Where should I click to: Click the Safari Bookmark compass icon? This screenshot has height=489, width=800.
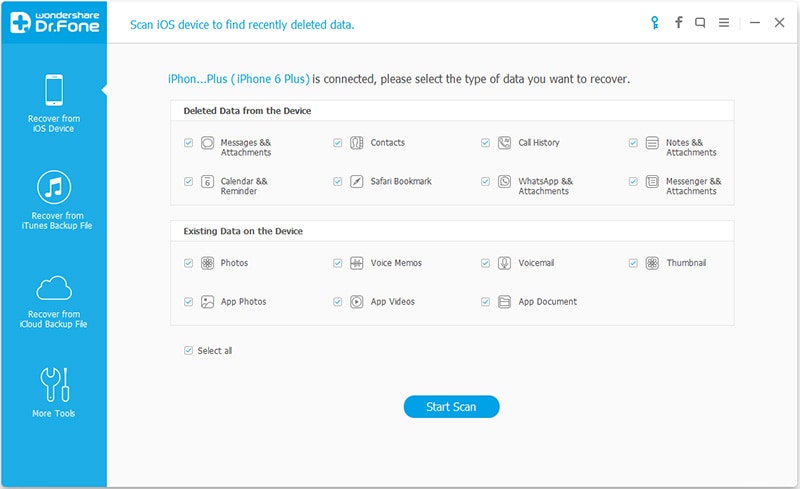(x=356, y=182)
